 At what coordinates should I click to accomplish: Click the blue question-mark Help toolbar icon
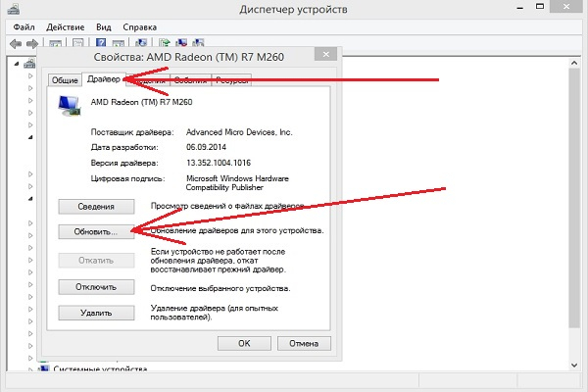tap(101, 43)
